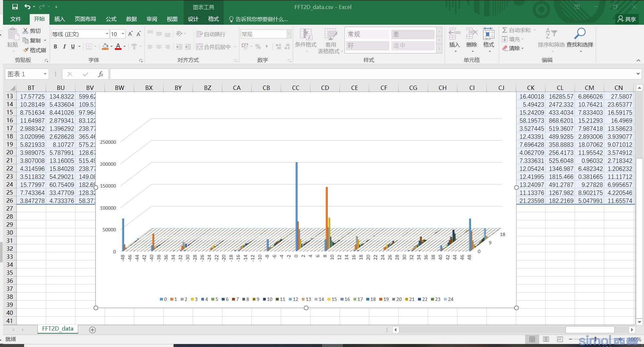Switch to chart Design tab
This screenshot has height=347, width=644.
click(193, 19)
